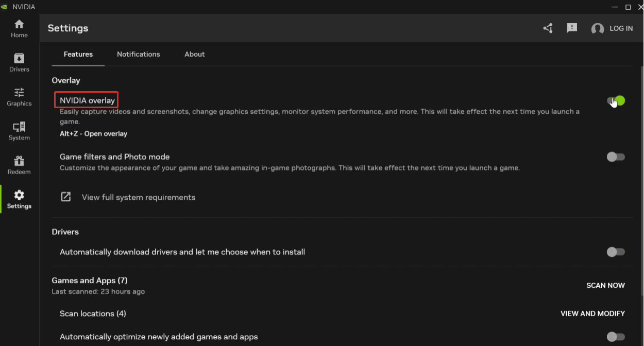Switch to the Notifications tab

click(x=138, y=54)
